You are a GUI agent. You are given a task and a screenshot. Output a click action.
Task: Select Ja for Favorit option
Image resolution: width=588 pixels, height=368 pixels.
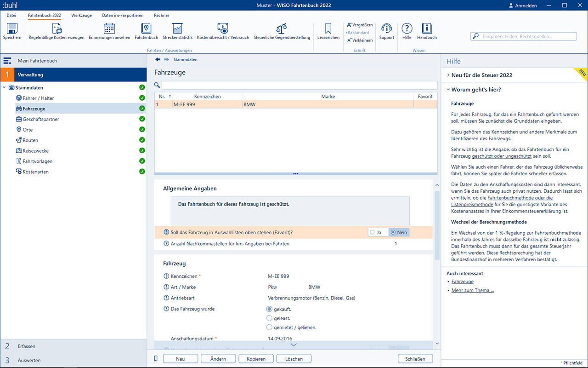tap(378, 232)
